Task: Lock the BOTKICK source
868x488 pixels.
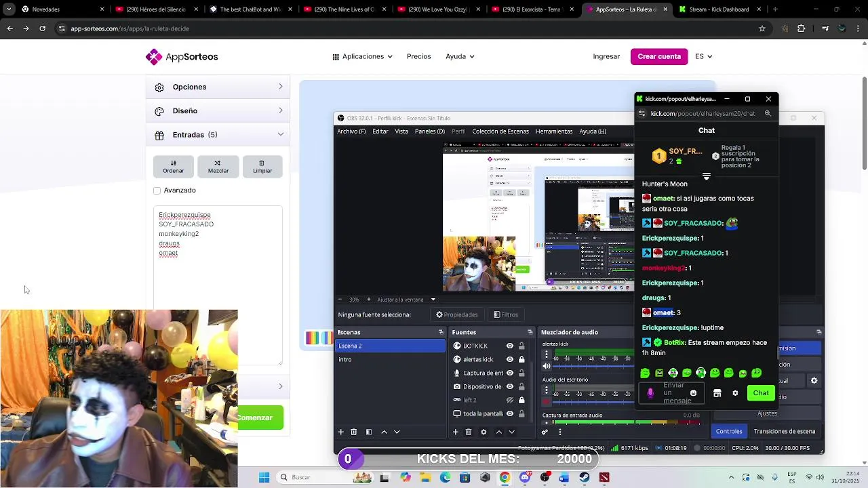Action: pyautogui.click(x=521, y=346)
